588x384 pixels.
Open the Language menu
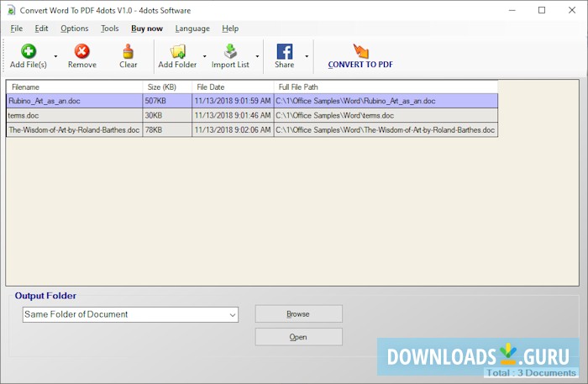[192, 29]
